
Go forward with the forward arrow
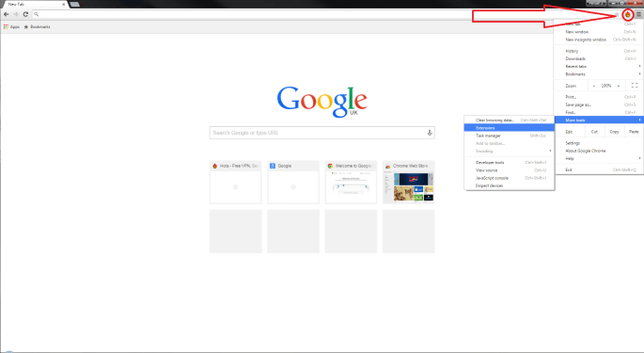coord(16,14)
